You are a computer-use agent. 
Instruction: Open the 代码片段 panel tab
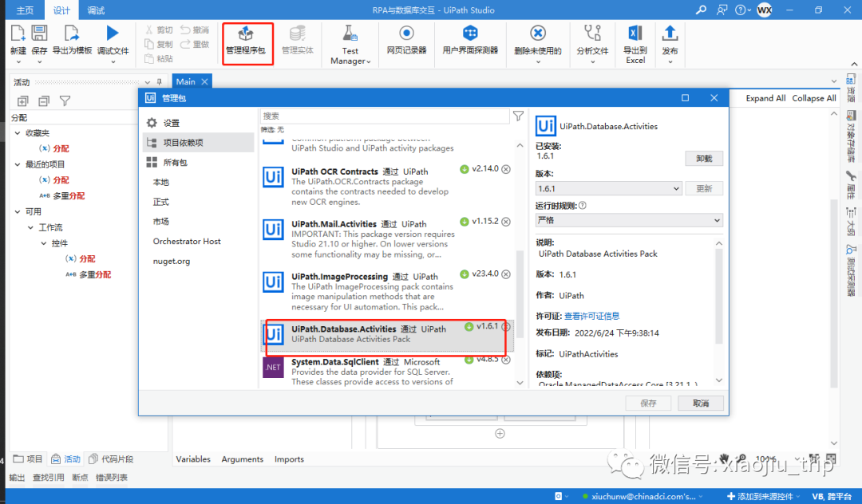tap(111, 459)
